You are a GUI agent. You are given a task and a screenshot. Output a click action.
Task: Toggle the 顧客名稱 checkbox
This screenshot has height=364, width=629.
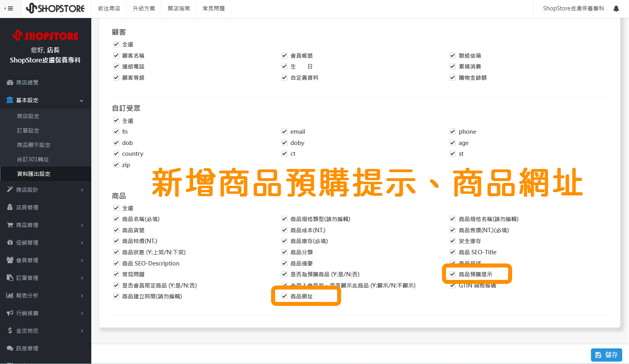(x=116, y=56)
